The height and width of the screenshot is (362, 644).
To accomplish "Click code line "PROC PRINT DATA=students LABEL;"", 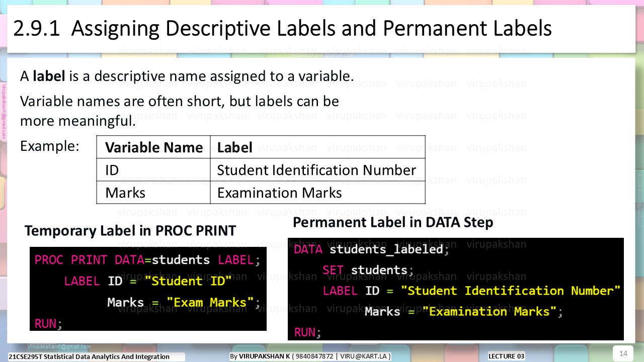I will [147, 260].
